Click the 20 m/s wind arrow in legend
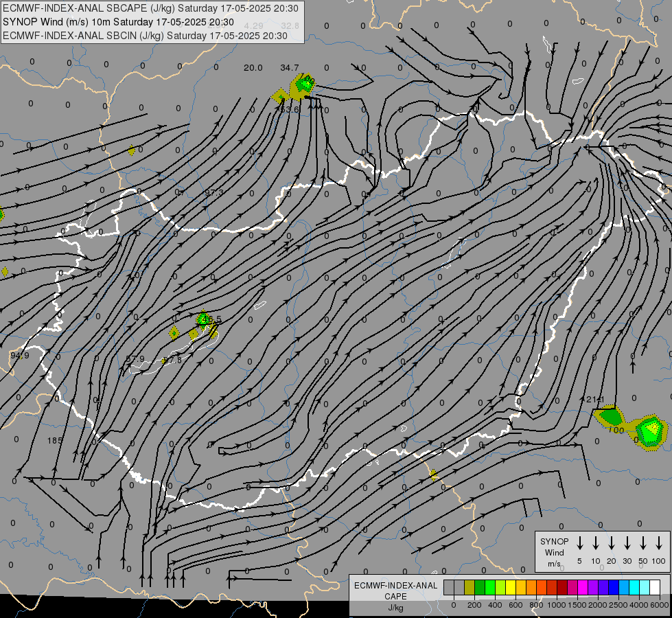Image resolution: width=672 pixels, height=618 pixels. pyautogui.click(x=612, y=543)
